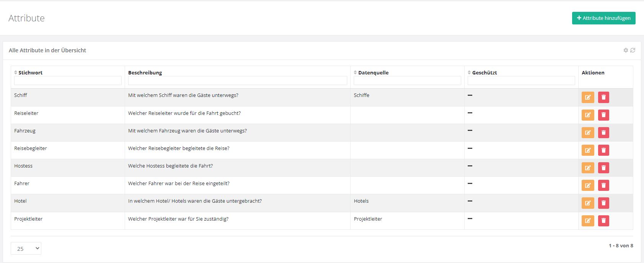
Task: Open the rows-per-page dropdown showing 25
Action: coord(26,248)
